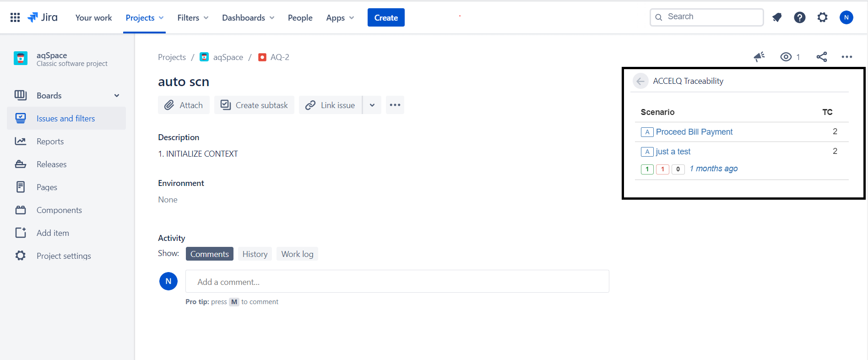Viewport: 868px width, 360px height.
Task: Click the AQ-2 issue type icon
Action: 262,57
